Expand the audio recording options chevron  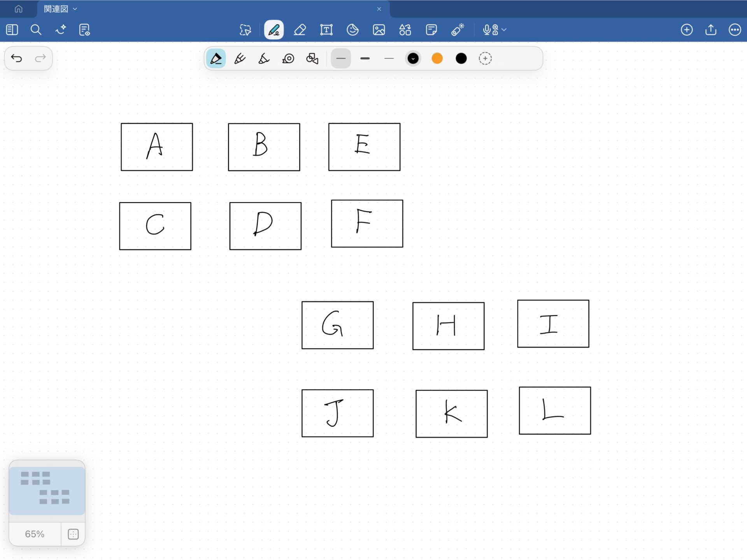[504, 30]
